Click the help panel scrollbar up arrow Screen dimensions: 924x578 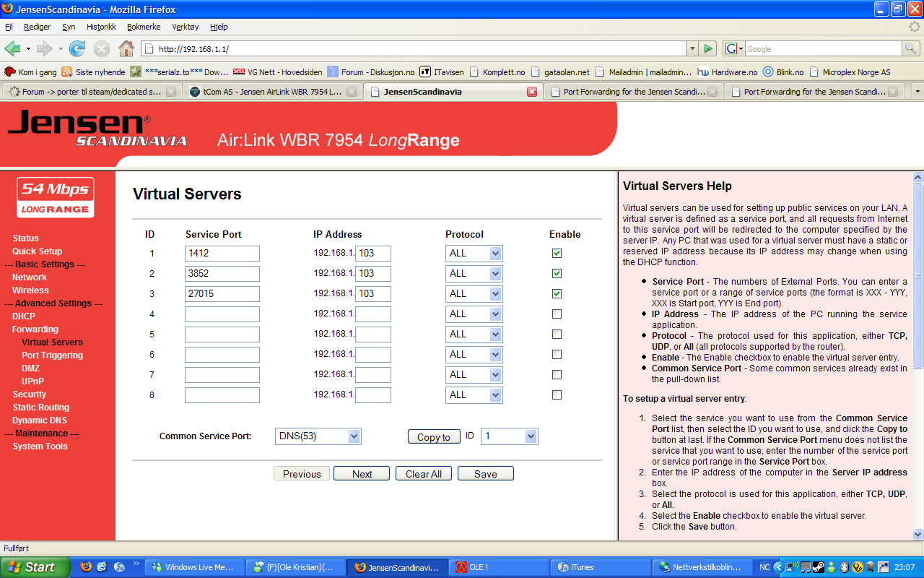[918, 177]
